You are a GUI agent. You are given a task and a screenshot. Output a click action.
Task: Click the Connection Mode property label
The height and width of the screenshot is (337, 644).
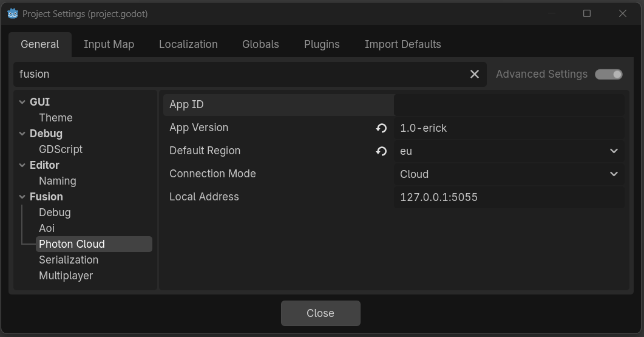pyautogui.click(x=212, y=174)
